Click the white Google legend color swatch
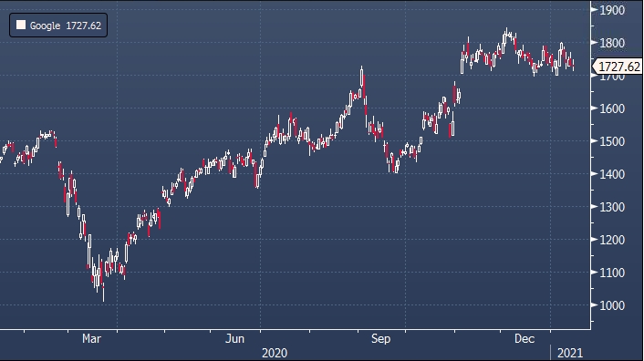 21,25
